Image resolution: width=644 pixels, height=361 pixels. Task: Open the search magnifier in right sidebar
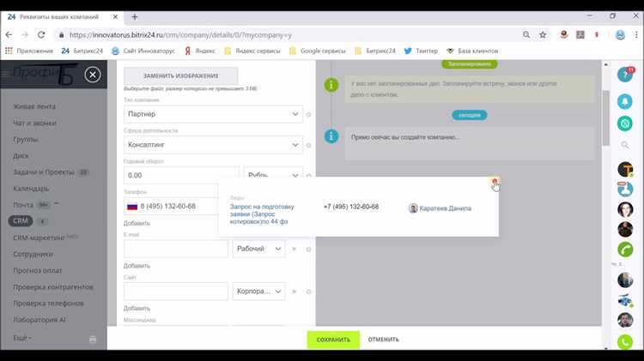point(625,145)
